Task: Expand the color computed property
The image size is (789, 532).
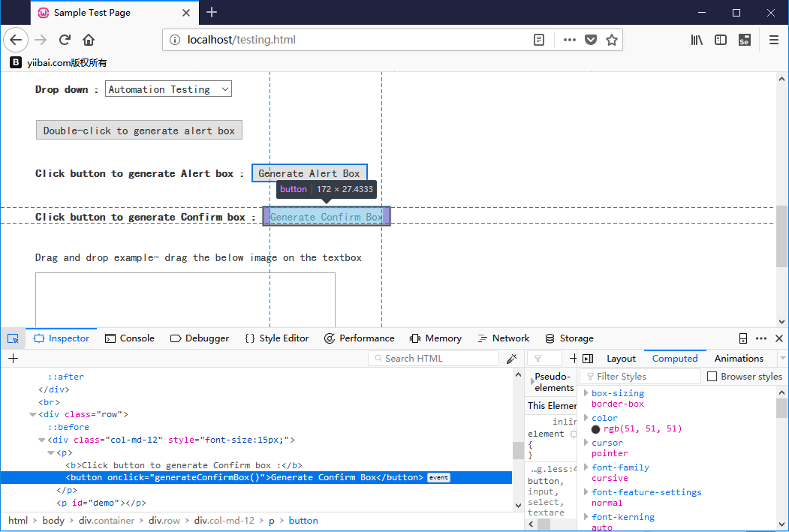Action: [586, 417]
